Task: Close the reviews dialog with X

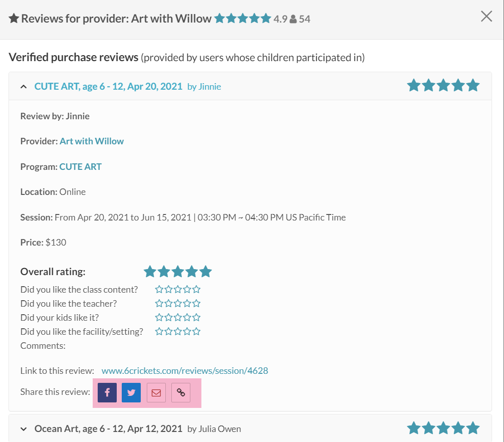Action: [x=486, y=17]
